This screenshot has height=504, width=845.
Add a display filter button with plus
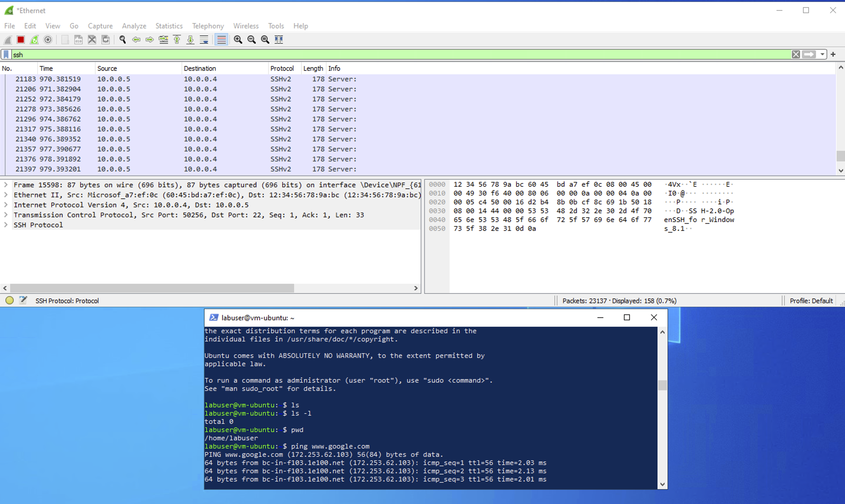(833, 54)
